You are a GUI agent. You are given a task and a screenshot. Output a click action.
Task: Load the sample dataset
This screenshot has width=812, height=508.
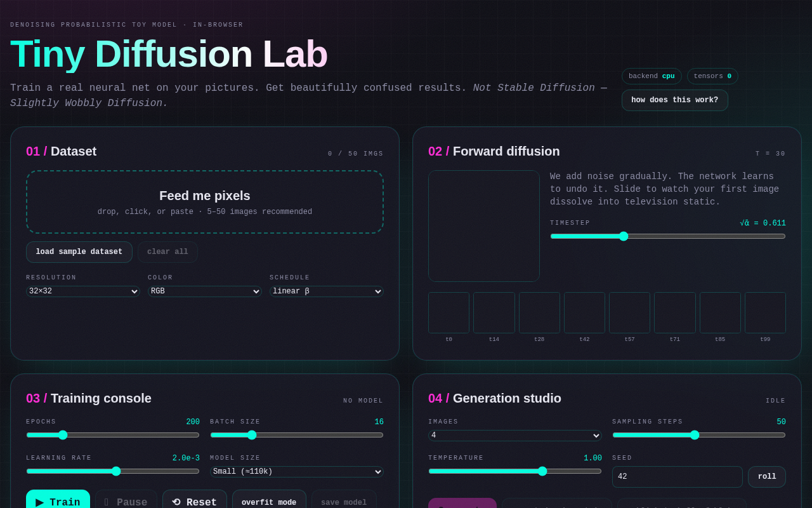[79, 252]
